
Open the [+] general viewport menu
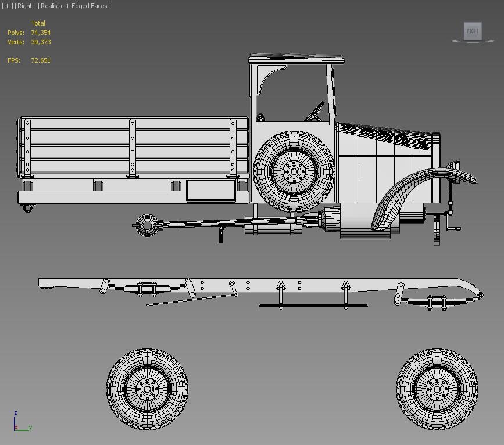7,6
